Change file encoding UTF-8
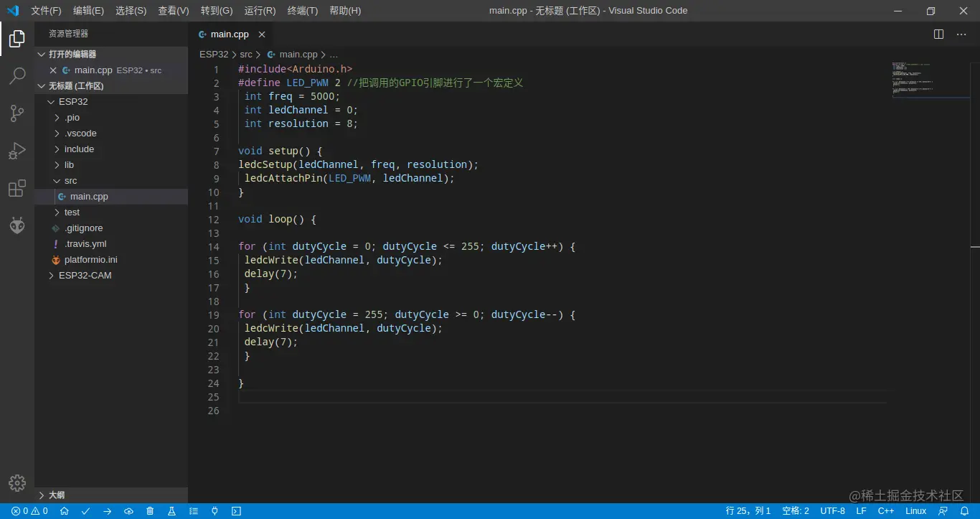Screen dimensions: 980x519 click(x=832, y=511)
